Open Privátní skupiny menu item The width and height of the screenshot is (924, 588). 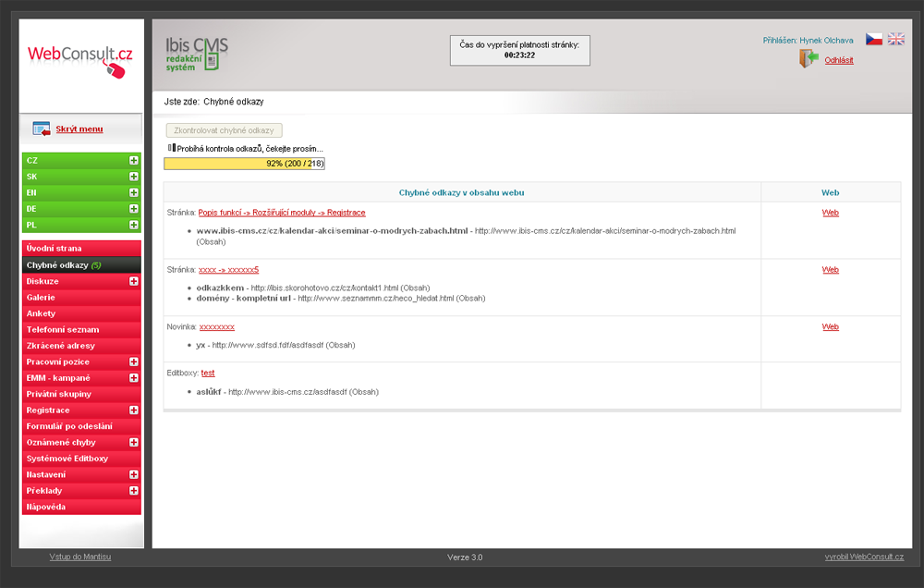(81, 394)
